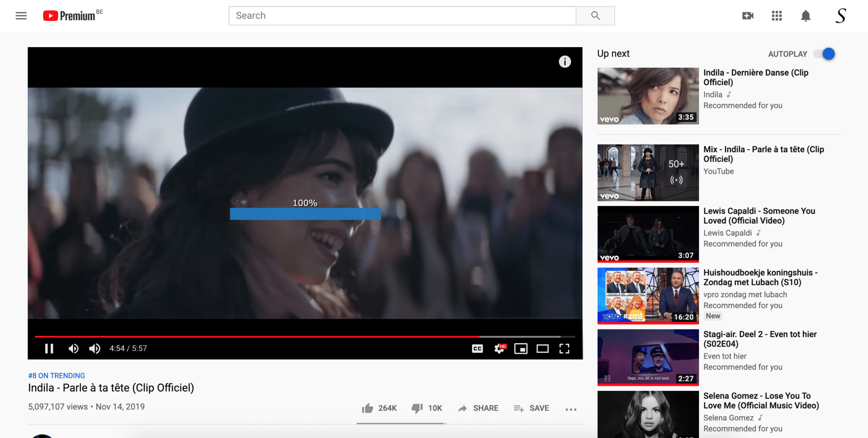
Task: Click the search magnifier button
Action: click(x=595, y=16)
